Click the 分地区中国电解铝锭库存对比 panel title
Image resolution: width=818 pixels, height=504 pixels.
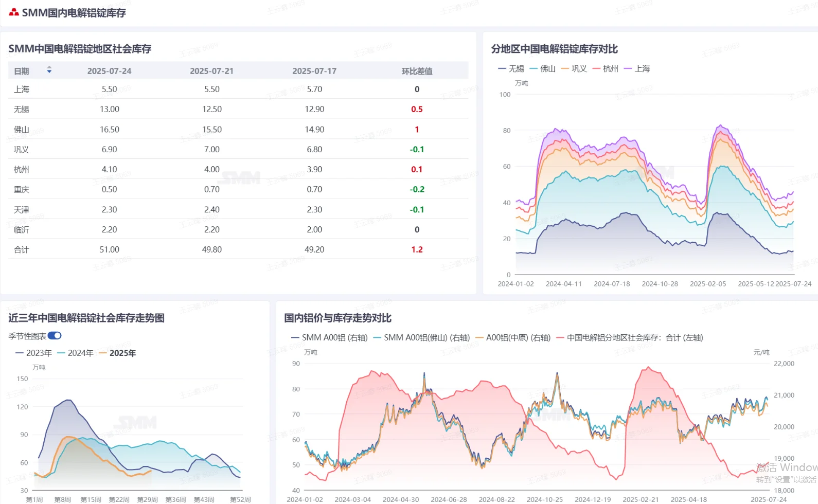click(x=554, y=49)
